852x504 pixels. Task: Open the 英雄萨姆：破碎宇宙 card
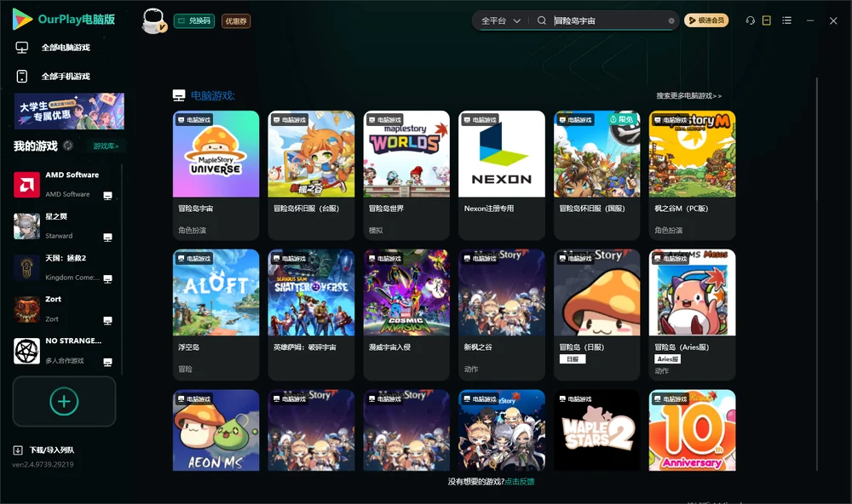click(311, 314)
